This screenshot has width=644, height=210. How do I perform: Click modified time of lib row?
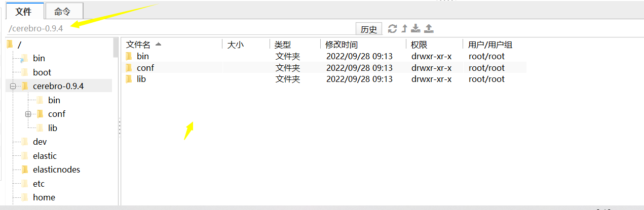[x=359, y=79]
